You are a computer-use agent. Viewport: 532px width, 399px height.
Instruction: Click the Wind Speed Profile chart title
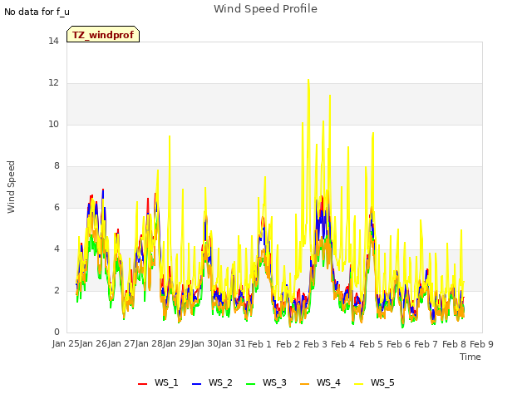[x=265, y=9]
